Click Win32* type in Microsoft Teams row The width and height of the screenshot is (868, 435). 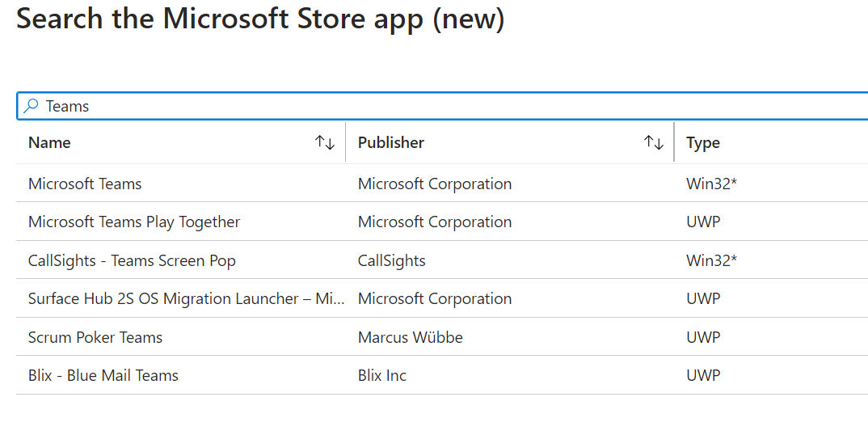pyautogui.click(x=711, y=184)
